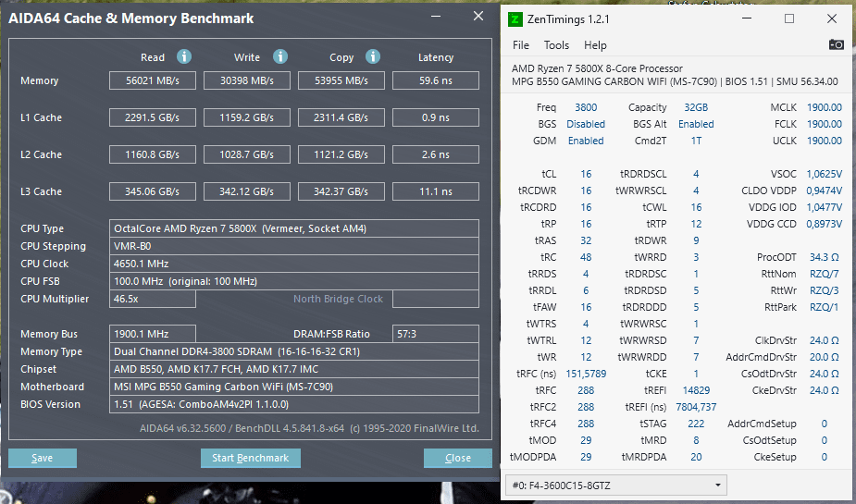Minimize the ZenTimings window

tap(748, 19)
